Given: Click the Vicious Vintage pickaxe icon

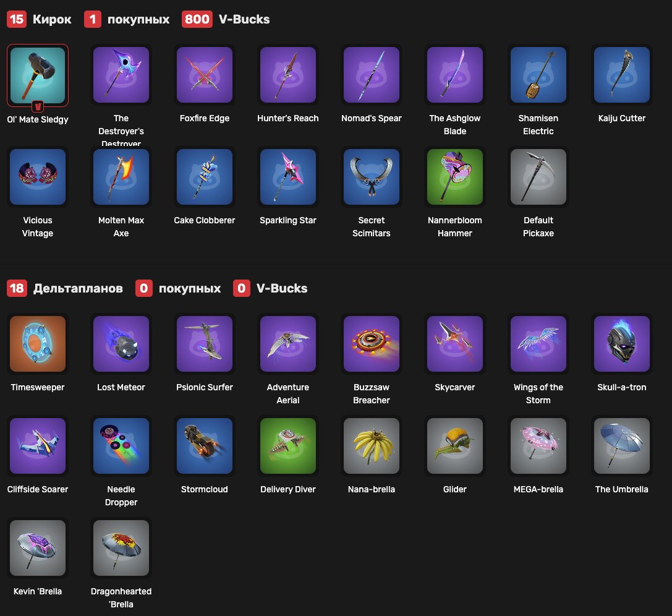Looking at the screenshot, I should (38, 177).
